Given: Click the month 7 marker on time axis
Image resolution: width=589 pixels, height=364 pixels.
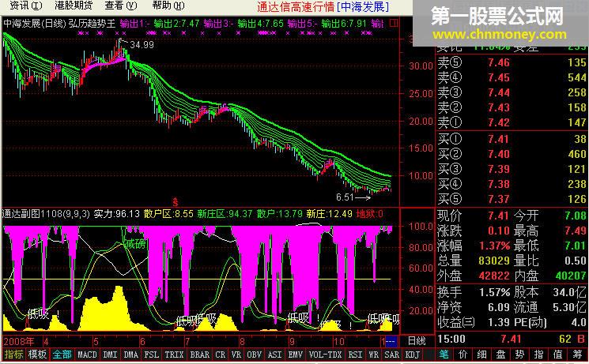Looking at the screenshot, I should coord(187,341).
